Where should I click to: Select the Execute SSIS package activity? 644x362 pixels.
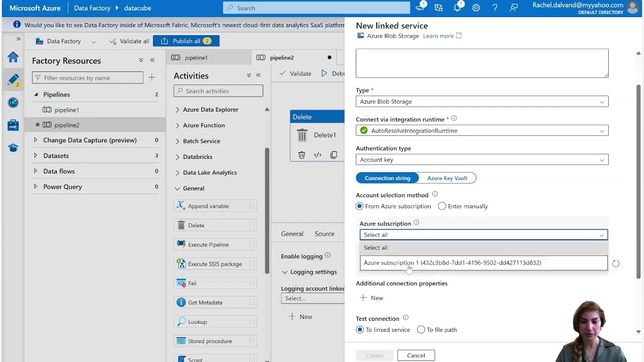[x=215, y=264]
